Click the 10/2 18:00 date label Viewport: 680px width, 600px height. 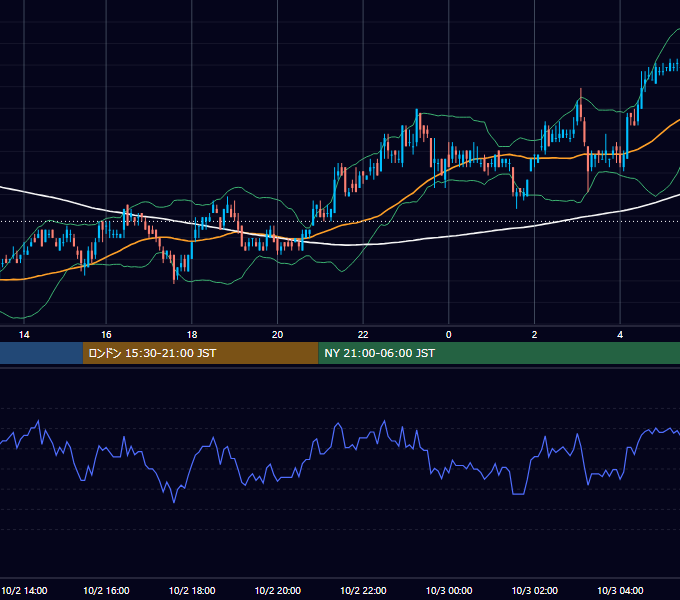pyautogui.click(x=192, y=591)
